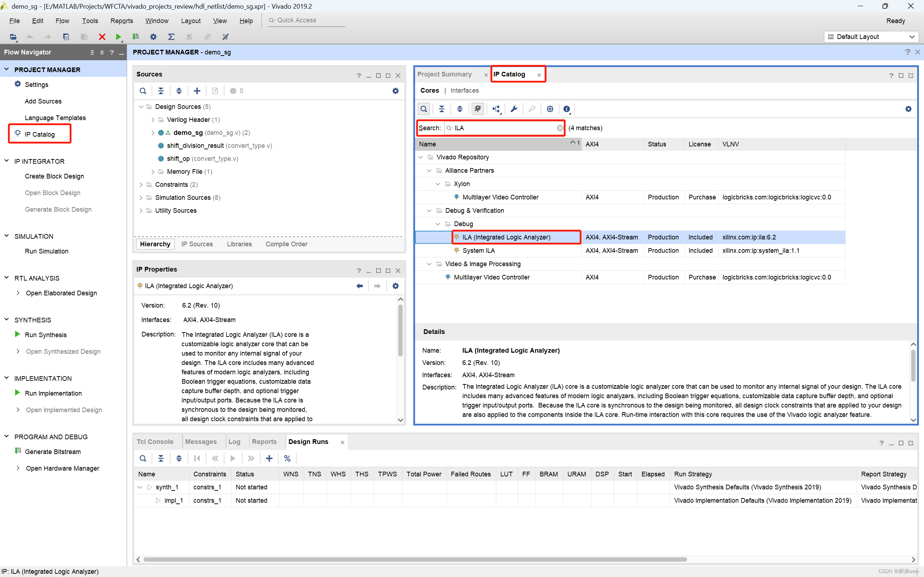This screenshot has width=924, height=577.
Task: Switch to the Tcl Console tab
Action: coord(155,441)
